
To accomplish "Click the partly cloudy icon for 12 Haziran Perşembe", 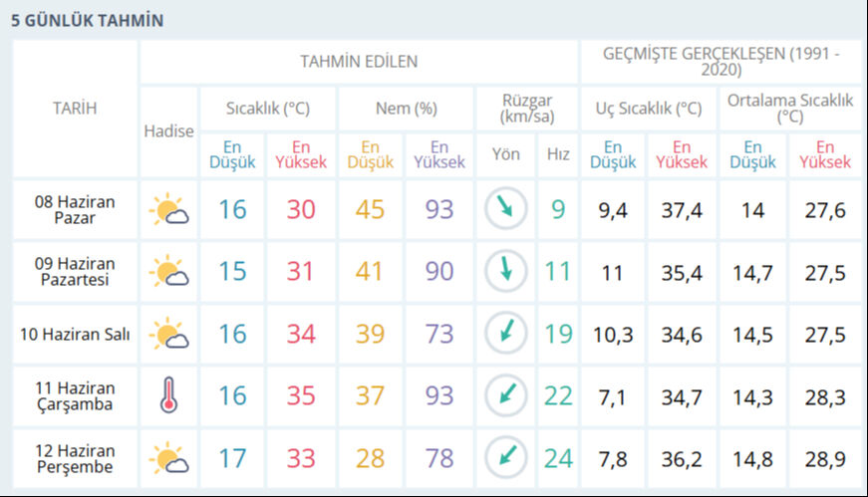I will [168, 458].
